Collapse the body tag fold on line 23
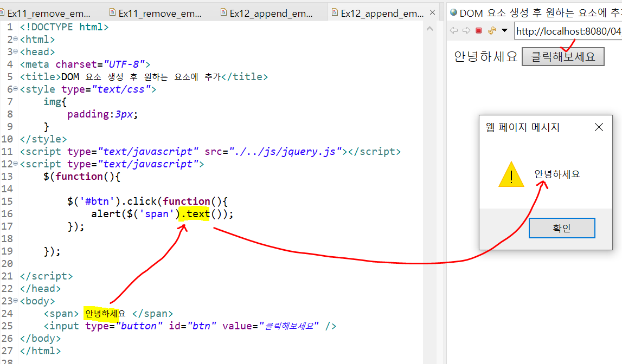The image size is (622, 364). pyautogui.click(x=16, y=300)
